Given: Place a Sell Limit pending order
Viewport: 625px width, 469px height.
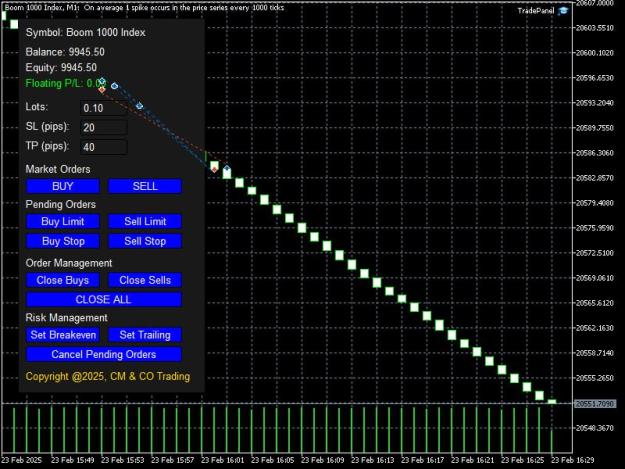Looking at the screenshot, I should 145,222.
